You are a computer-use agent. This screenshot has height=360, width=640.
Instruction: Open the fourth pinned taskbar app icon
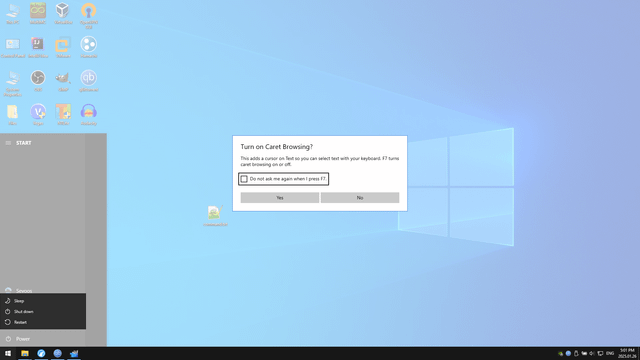[x=74, y=353]
